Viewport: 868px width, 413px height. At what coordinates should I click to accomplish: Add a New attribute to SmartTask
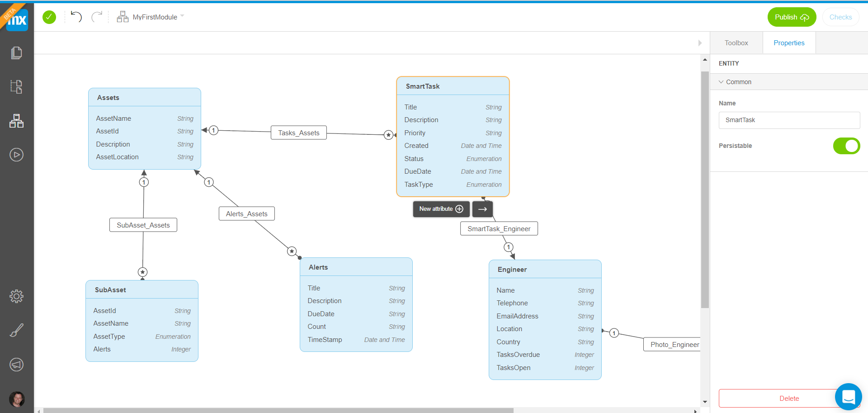[441, 209]
